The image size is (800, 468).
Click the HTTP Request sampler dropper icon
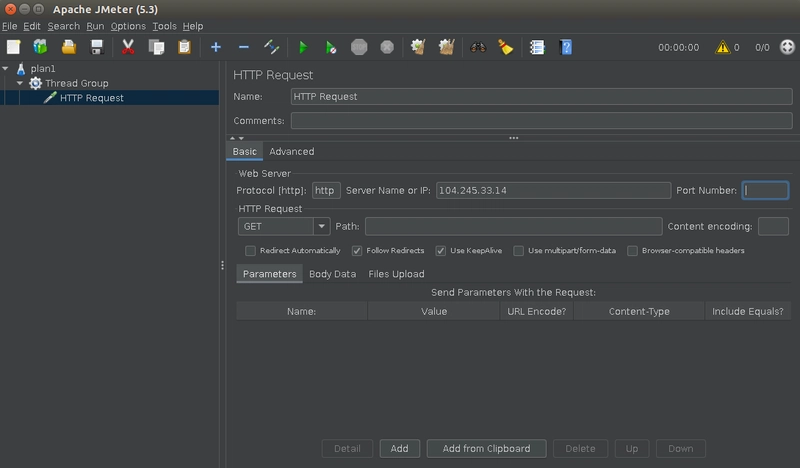point(49,97)
